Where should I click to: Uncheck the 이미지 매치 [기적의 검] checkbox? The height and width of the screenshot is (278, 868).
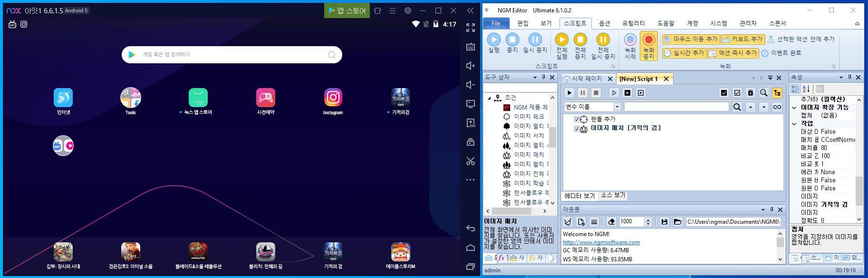point(577,129)
